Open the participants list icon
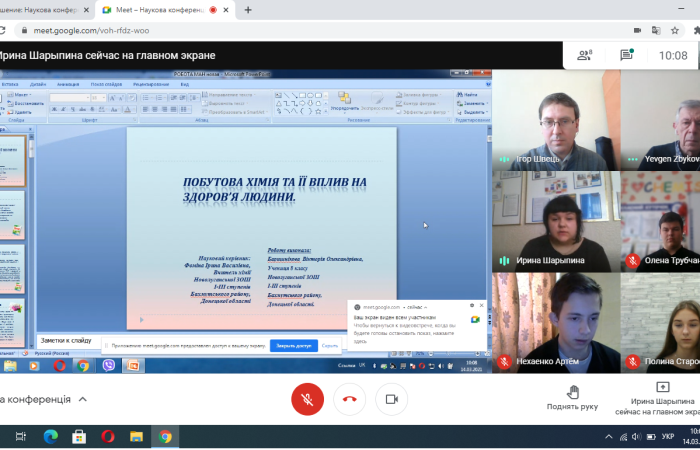The image size is (700, 450). point(584,55)
